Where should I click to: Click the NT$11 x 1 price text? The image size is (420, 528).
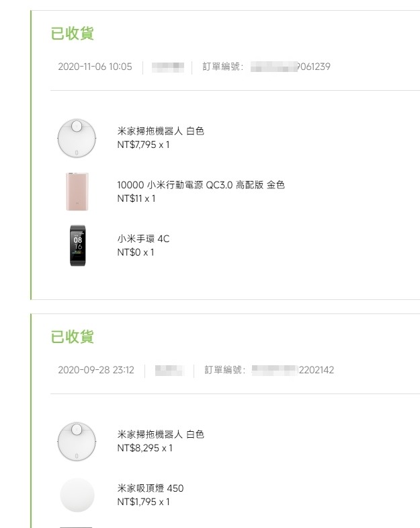(136, 198)
